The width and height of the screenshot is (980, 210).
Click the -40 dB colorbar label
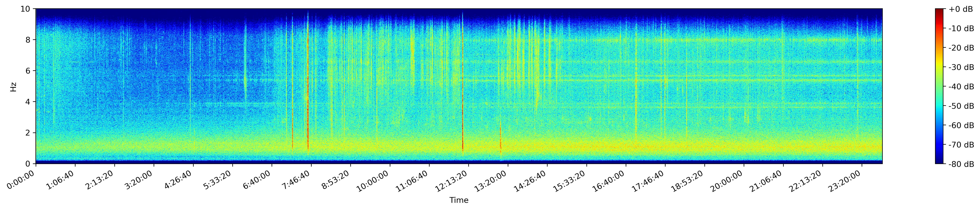tap(961, 86)
